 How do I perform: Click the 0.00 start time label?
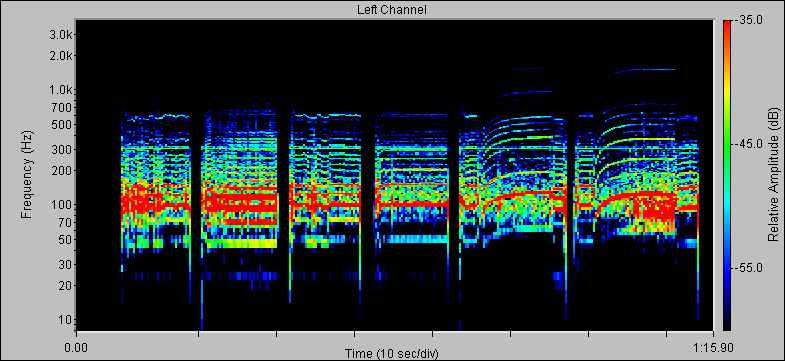[76, 348]
